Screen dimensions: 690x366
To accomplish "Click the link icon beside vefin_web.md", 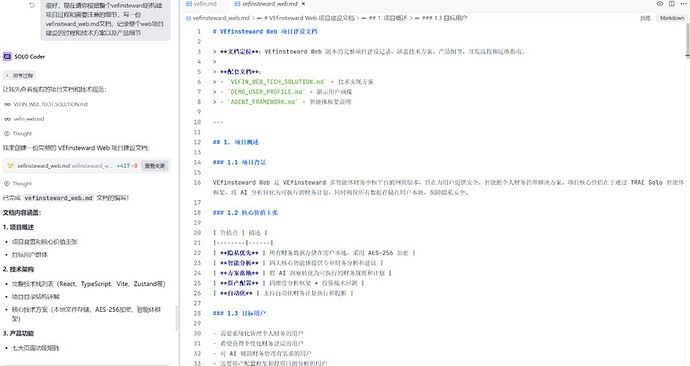I will [7, 119].
